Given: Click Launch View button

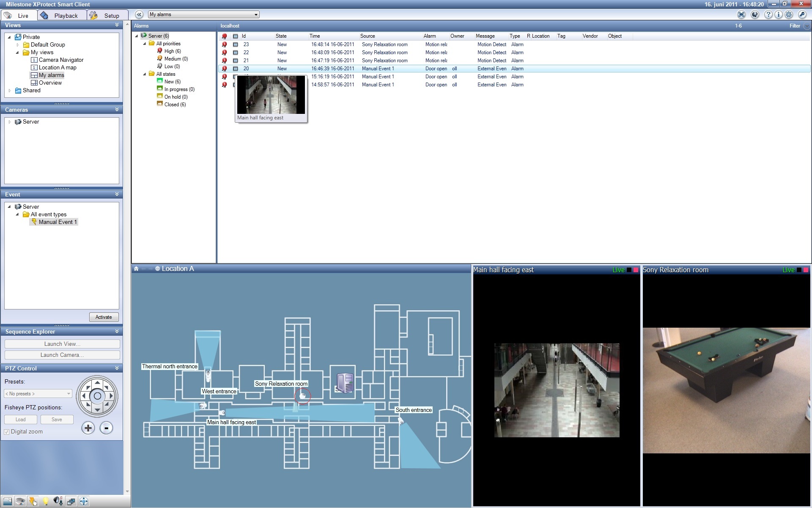Looking at the screenshot, I should pos(62,344).
